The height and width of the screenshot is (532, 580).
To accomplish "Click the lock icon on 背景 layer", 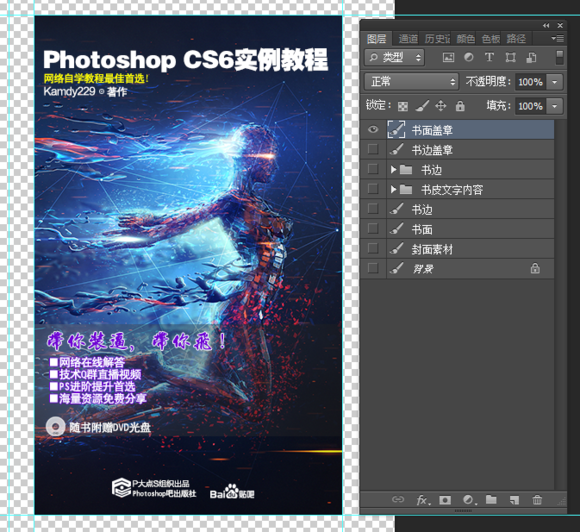I will click(x=535, y=268).
